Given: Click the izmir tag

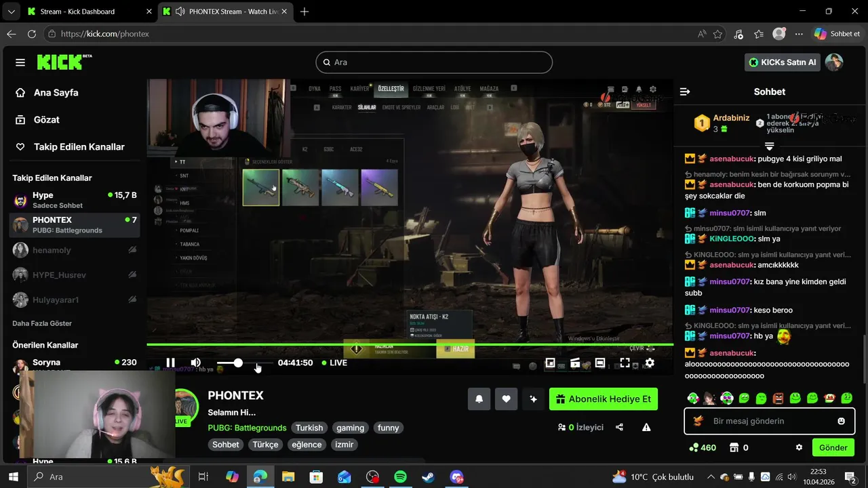Looking at the screenshot, I should click(x=344, y=445).
